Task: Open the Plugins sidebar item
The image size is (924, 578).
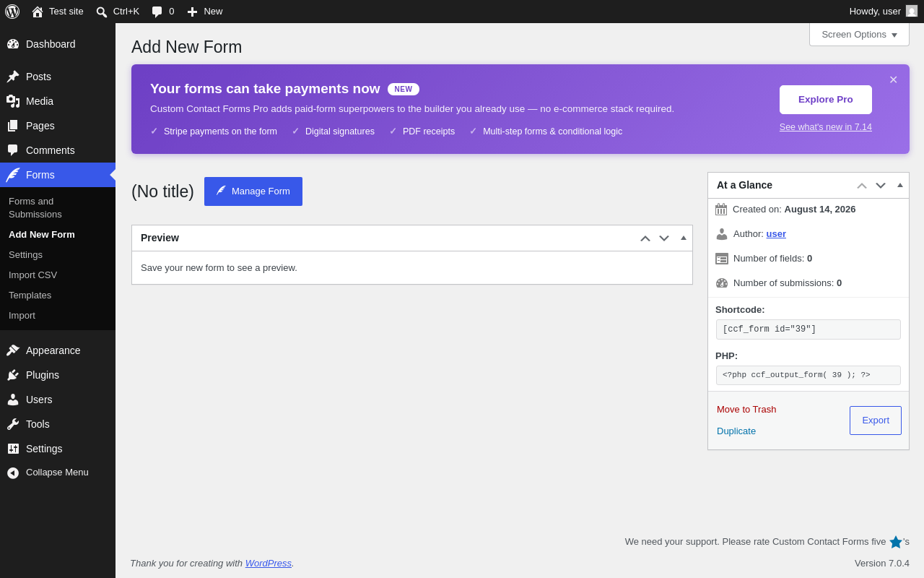Action: click(58, 375)
